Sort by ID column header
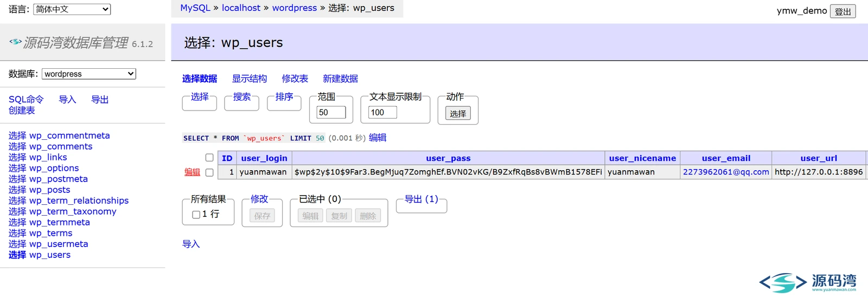This screenshot has width=868, height=304. pos(227,158)
